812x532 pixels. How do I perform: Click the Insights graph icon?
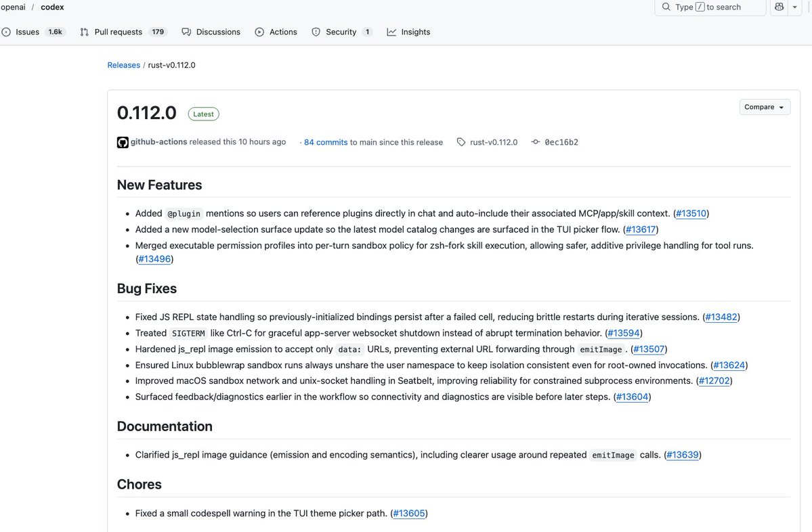click(x=391, y=32)
